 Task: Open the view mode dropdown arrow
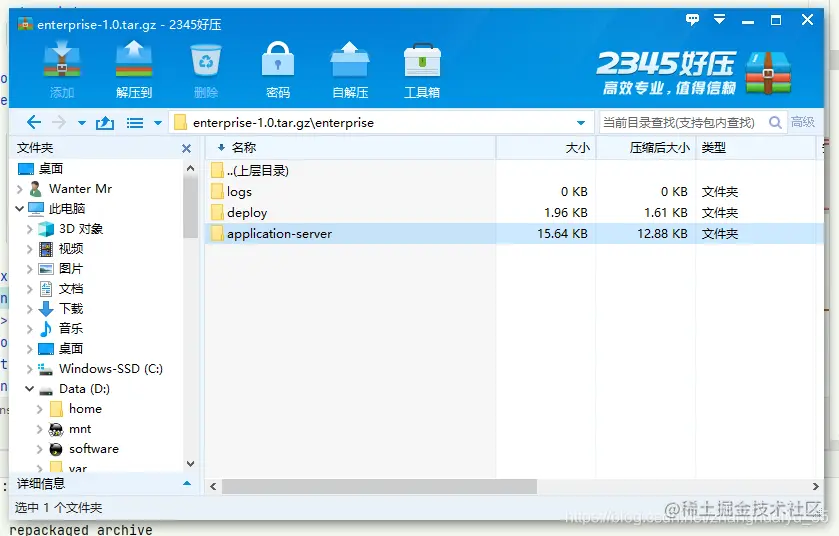pyautogui.click(x=158, y=123)
